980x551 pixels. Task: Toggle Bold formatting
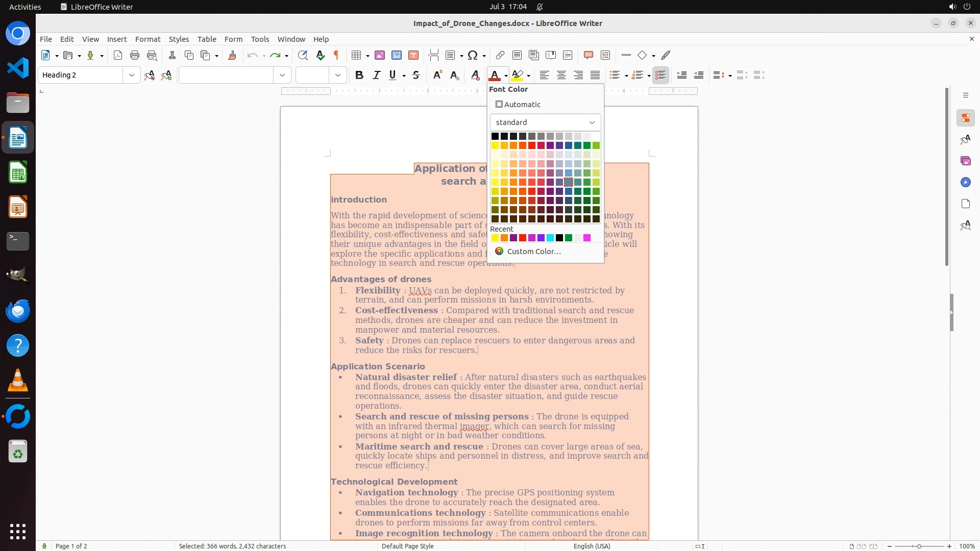pos(359,75)
